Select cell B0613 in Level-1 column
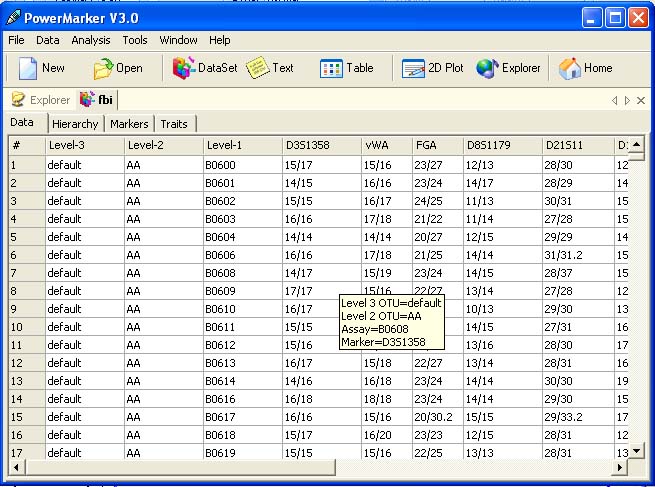The height and width of the screenshot is (487, 655). tap(243, 363)
